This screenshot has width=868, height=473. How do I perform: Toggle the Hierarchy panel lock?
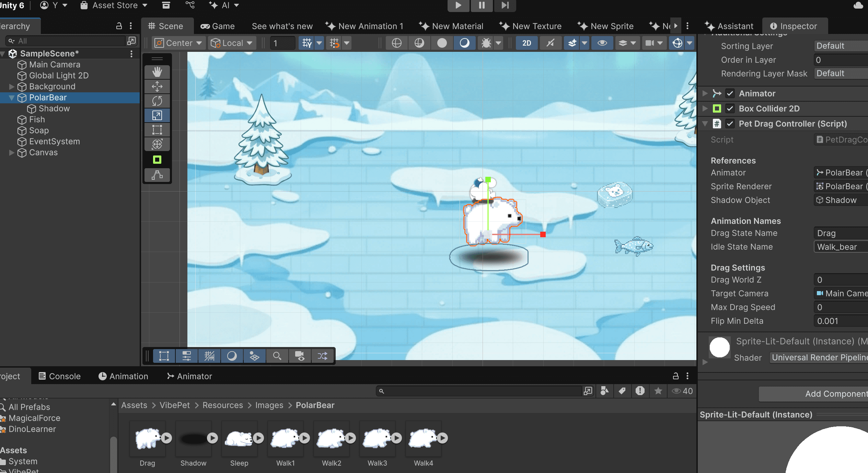[119, 26]
